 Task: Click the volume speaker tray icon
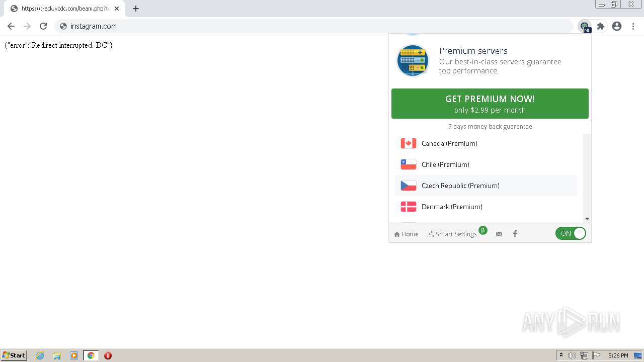point(572,355)
